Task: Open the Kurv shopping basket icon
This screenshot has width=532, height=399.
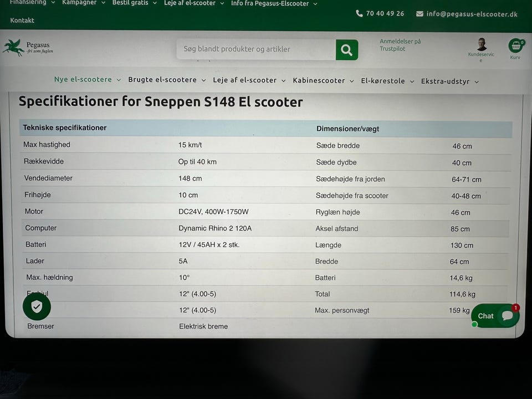Action: click(516, 45)
